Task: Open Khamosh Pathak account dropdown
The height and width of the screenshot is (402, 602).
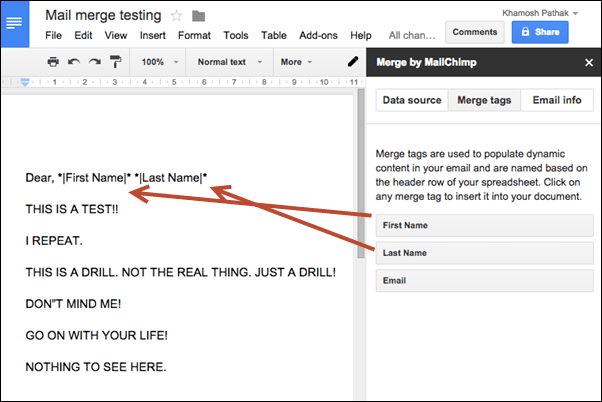Action: point(540,13)
